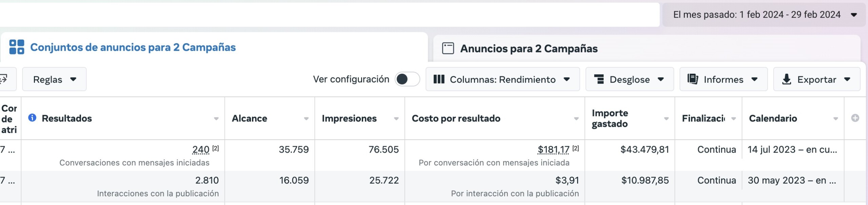Switch to Conjuntos de anuncios tab
This screenshot has height=205, width=868.
tap(133, 47)
